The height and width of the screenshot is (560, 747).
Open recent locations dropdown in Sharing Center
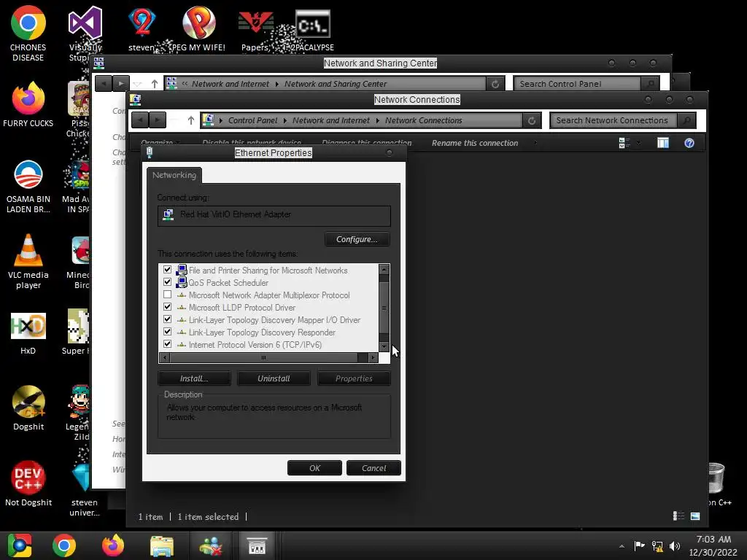coord(138,84)
